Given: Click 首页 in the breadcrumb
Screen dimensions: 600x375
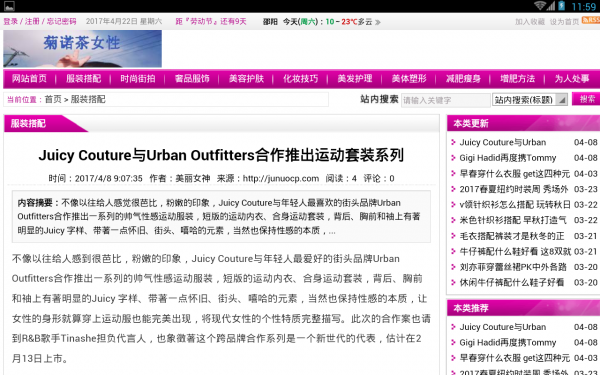Looking at the screenshot, I should [x=53, y=99].
